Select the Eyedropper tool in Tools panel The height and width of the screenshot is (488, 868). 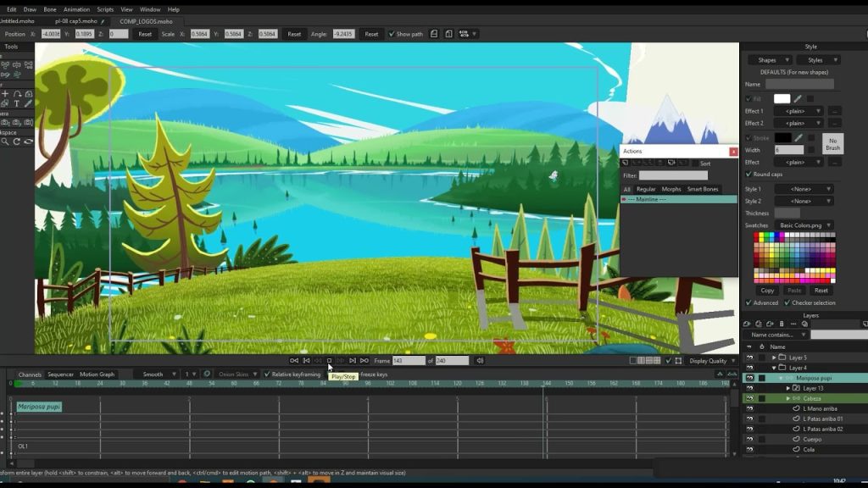[28, 103]
